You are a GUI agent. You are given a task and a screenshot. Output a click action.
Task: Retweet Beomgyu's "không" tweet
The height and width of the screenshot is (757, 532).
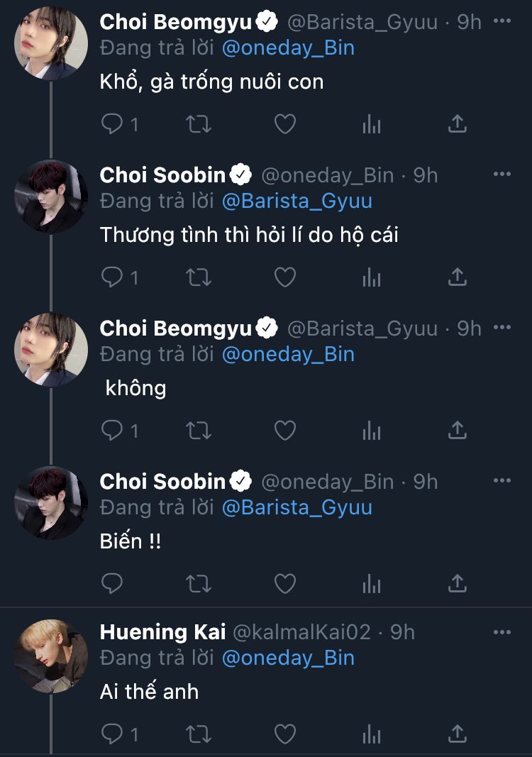pyautogui.click(x=198, y=431)
